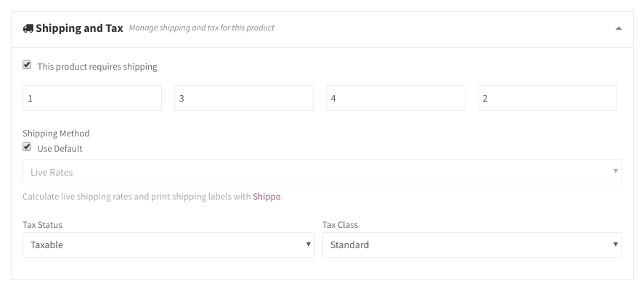
Task: Toggle the Use Default shipping method checkbox
Action: pos(27,147)
